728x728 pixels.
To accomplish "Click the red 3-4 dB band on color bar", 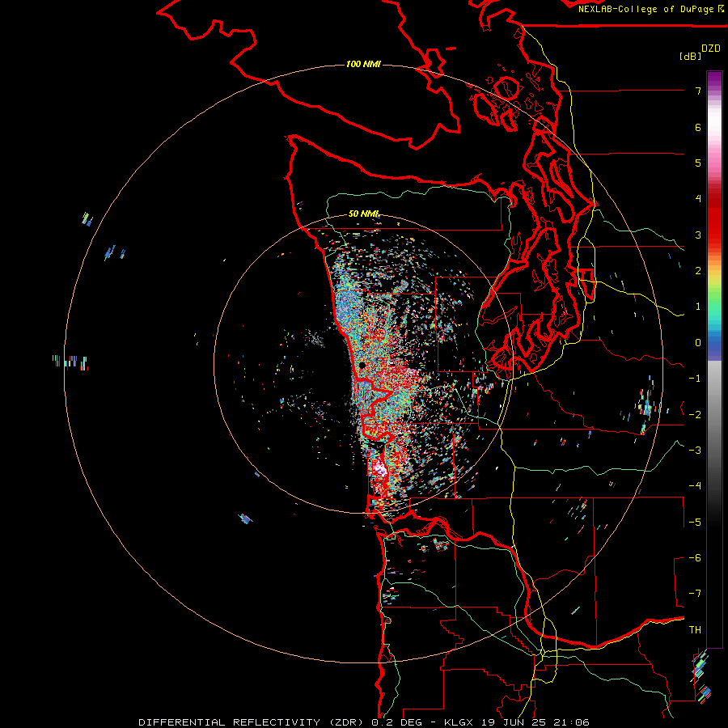I will [x=714, y=217].
